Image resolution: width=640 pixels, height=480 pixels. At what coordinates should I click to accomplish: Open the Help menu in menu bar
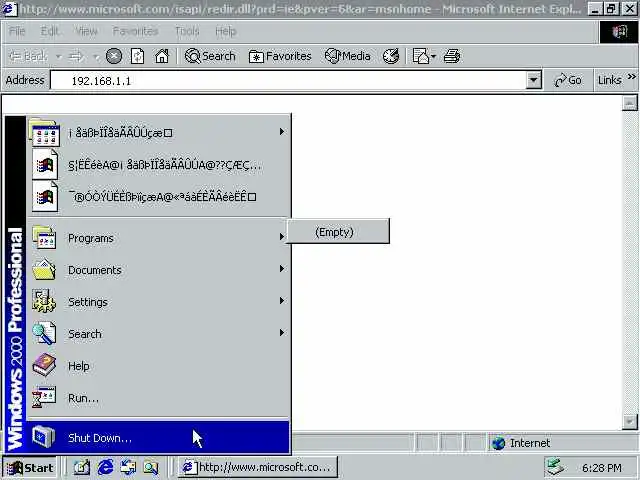click(226, 31)
